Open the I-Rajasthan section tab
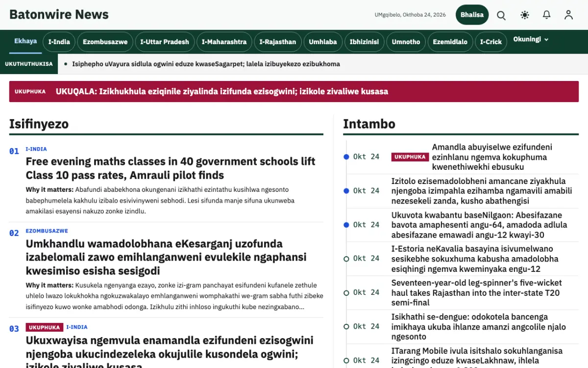Screen dimensions: 588x368 pos(278,42)
